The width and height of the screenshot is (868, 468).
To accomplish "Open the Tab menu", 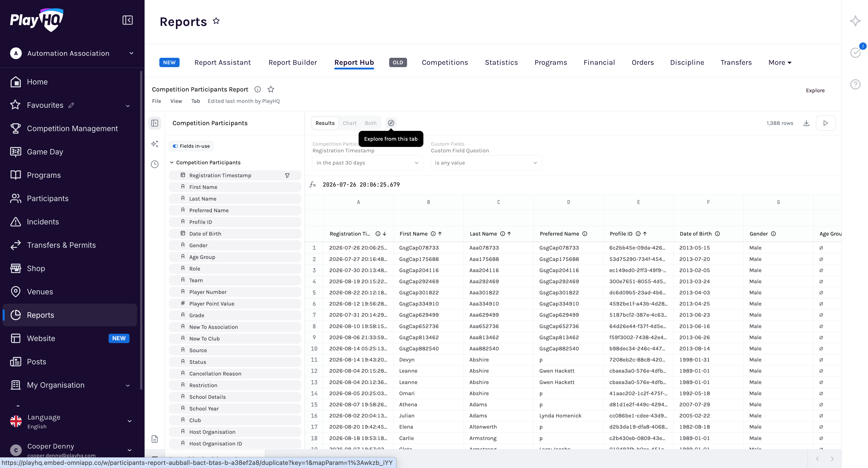I will [195, 101].
